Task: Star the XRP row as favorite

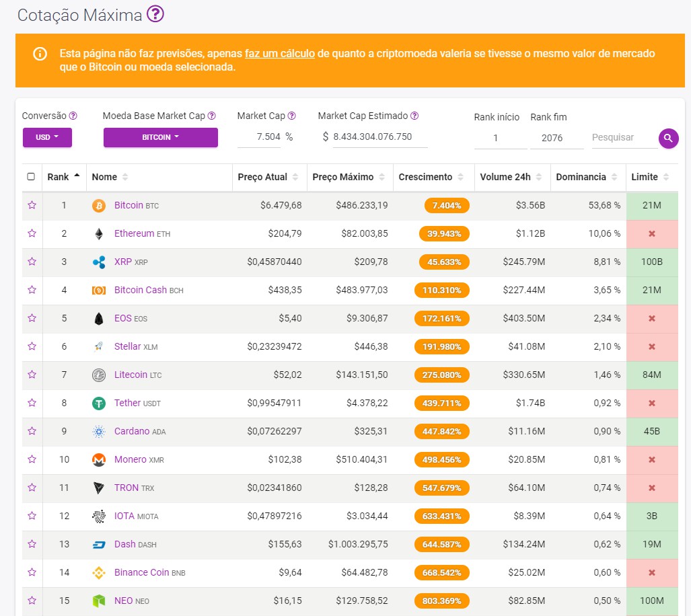Action: (x=32, y=262)
